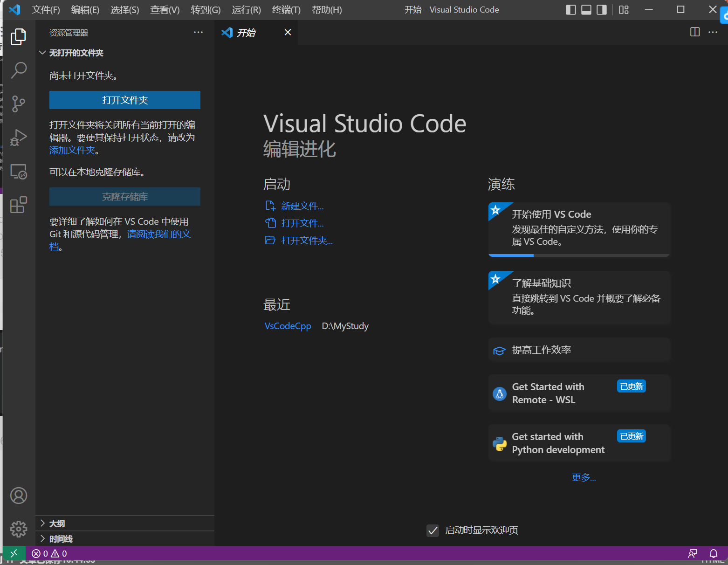Open the 运行(R) menu
The width and height of the screenshot is (728, 565).
click(x=246, y=10)
